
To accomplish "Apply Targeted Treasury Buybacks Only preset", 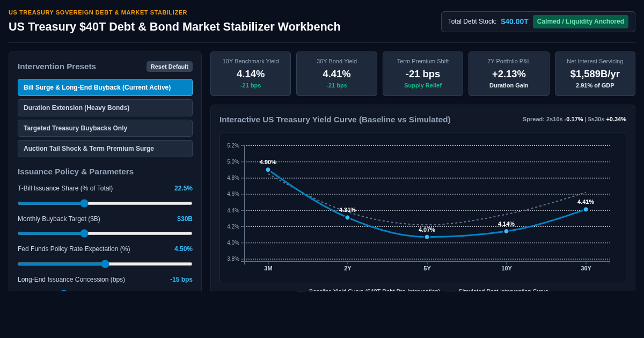I will click(x=105, y=128).
